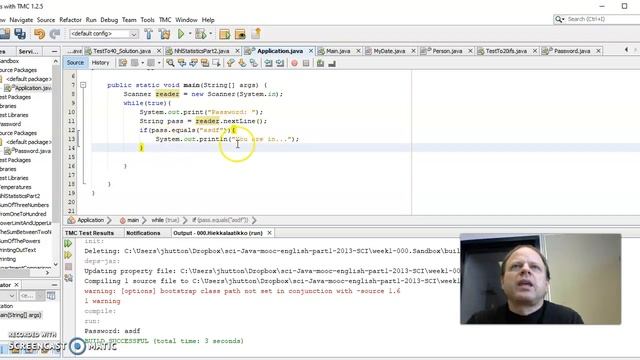Image resolution: width=640 pixels, height=360 pixels.
Task: Open the default config dropdown
Action: pos(104,34)
